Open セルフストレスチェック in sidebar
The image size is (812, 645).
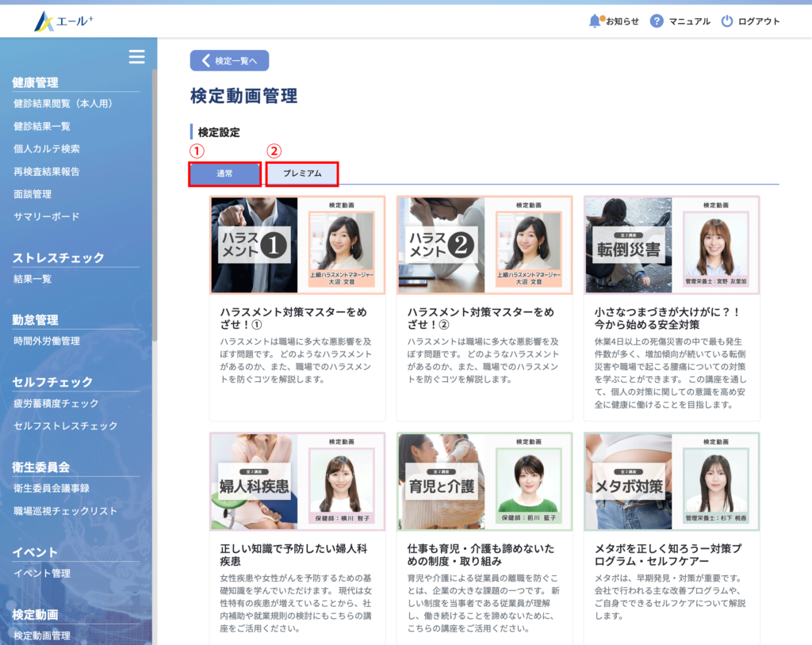[x=65, y=426]
